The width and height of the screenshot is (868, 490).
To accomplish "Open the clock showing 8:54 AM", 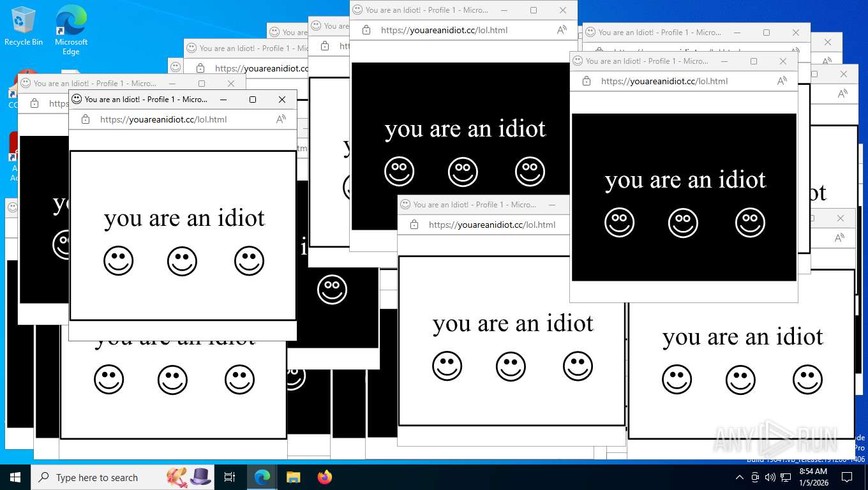I will coord(813,477).
